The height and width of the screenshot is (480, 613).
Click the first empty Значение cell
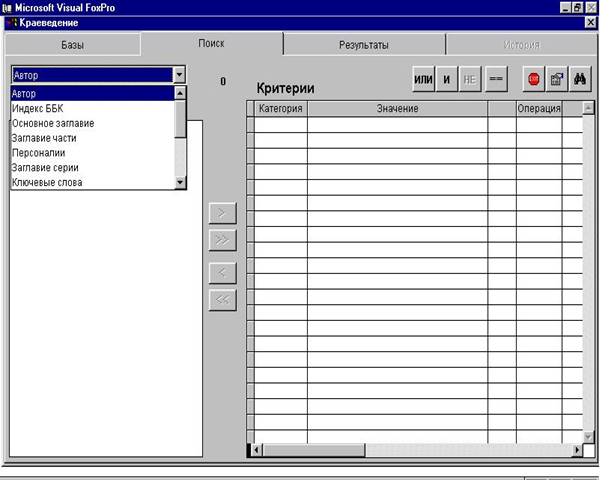click(397, 125)
